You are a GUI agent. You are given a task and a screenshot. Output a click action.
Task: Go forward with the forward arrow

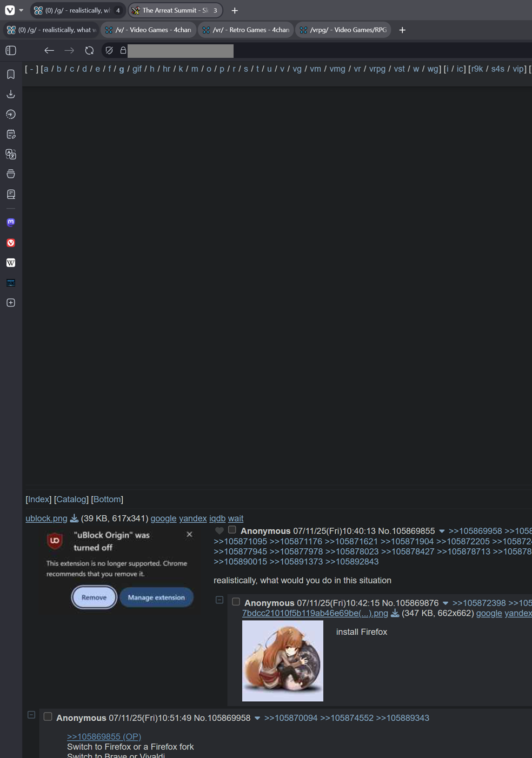pyautogui.click(x=69, y=50)
